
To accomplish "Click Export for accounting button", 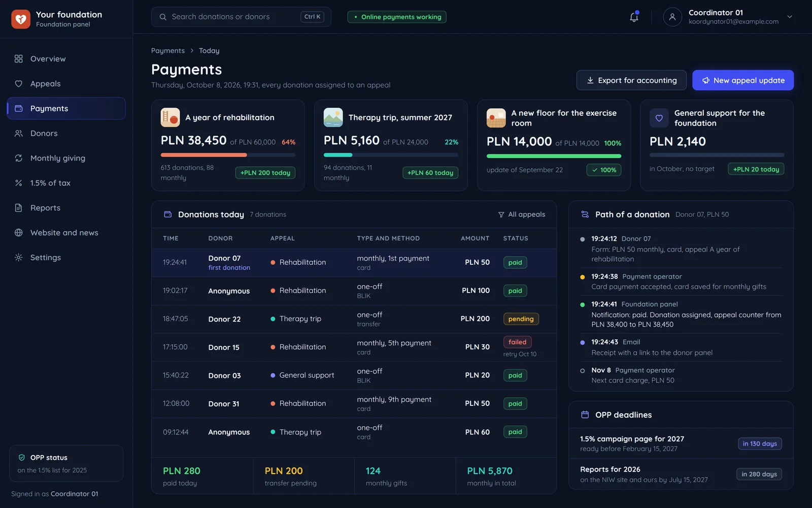I will (x=631, y=80).
